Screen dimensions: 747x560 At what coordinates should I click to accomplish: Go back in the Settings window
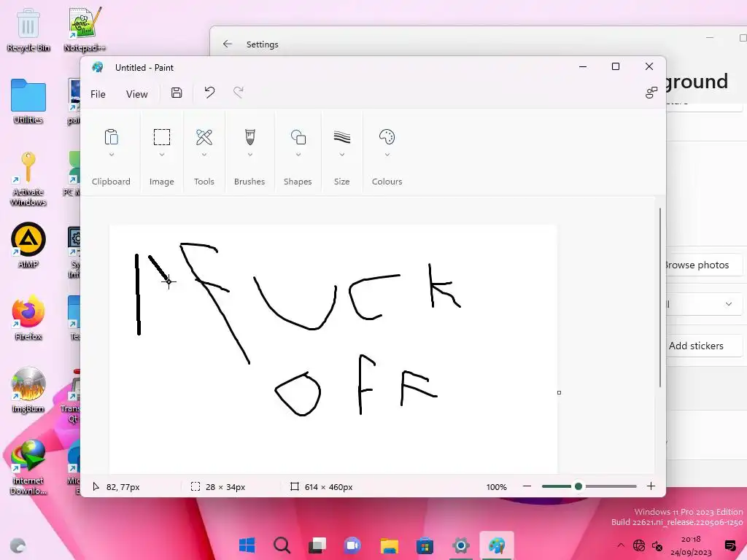pyautogui.click(x=228, y=44)
